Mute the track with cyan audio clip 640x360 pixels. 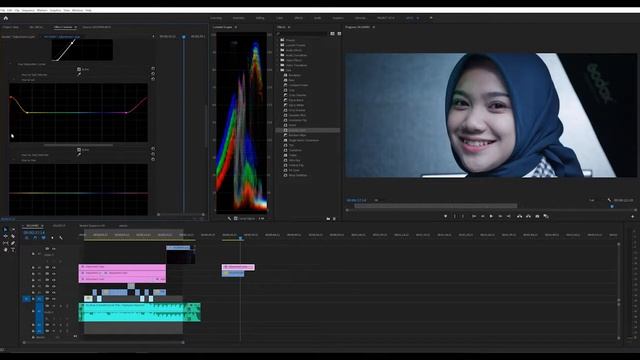coord(53,306)
